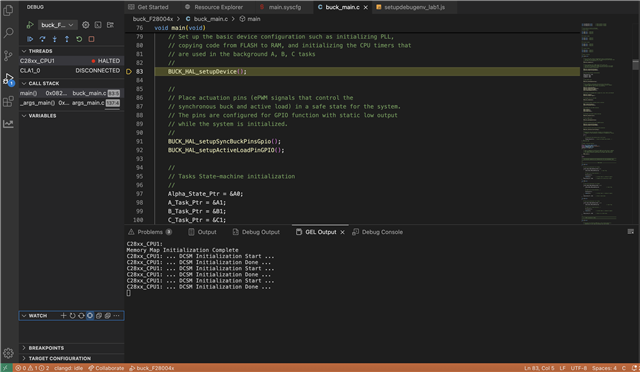The width and height of the screenshot is (640, 372).
Task: Click the green Start Debugging play icon
Action: [x=30, y=25]
